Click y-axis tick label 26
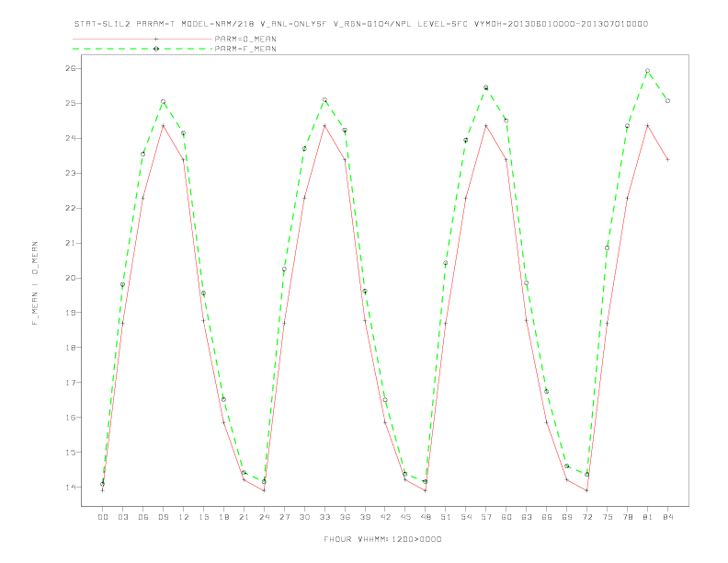The image size is (728, 563). click(71, 68)
